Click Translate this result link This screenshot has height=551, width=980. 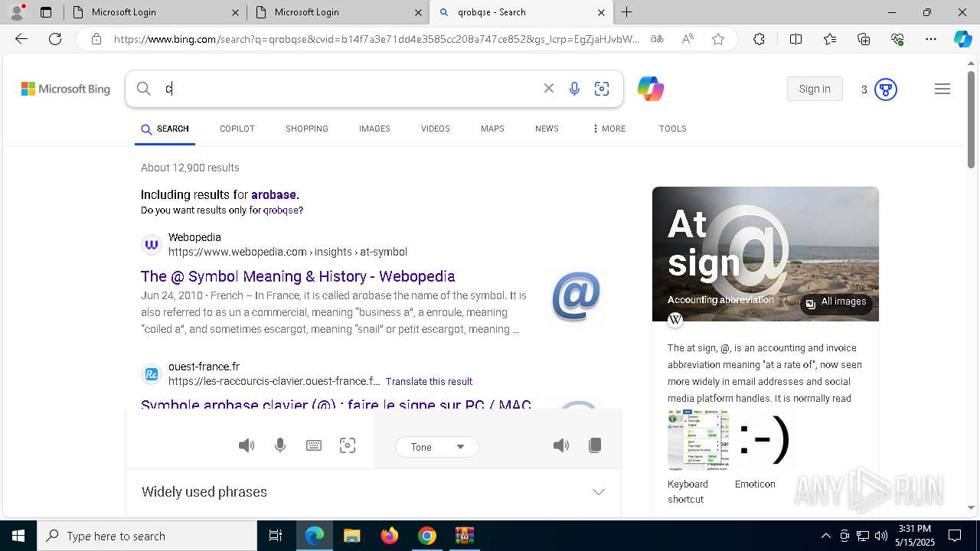click(x=429, y=381)
